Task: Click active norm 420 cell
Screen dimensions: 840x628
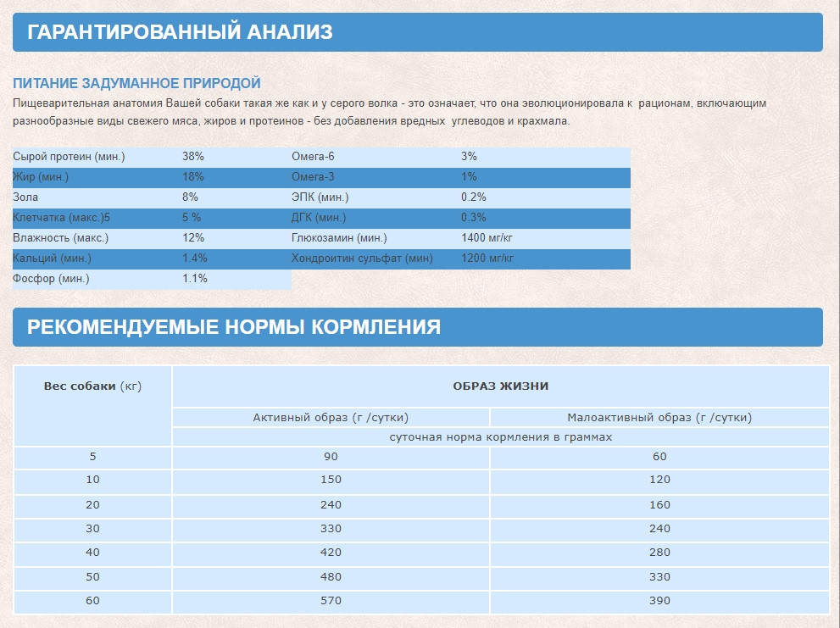Action: pos(331,553)
